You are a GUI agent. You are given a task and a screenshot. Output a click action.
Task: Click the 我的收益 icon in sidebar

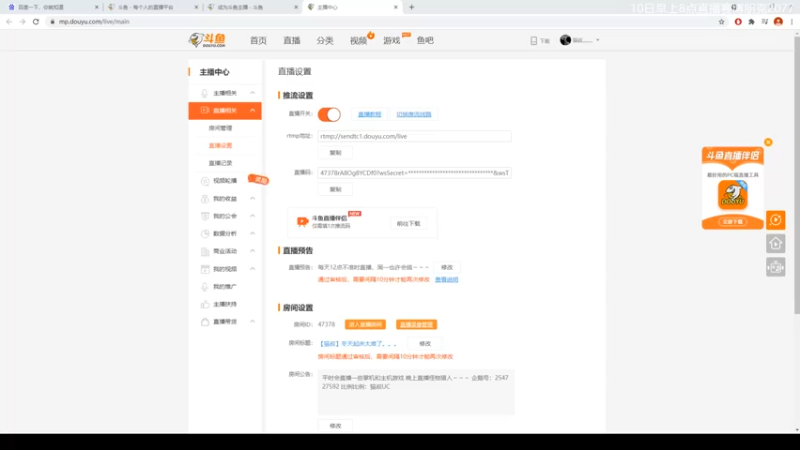tap(205, 198)
